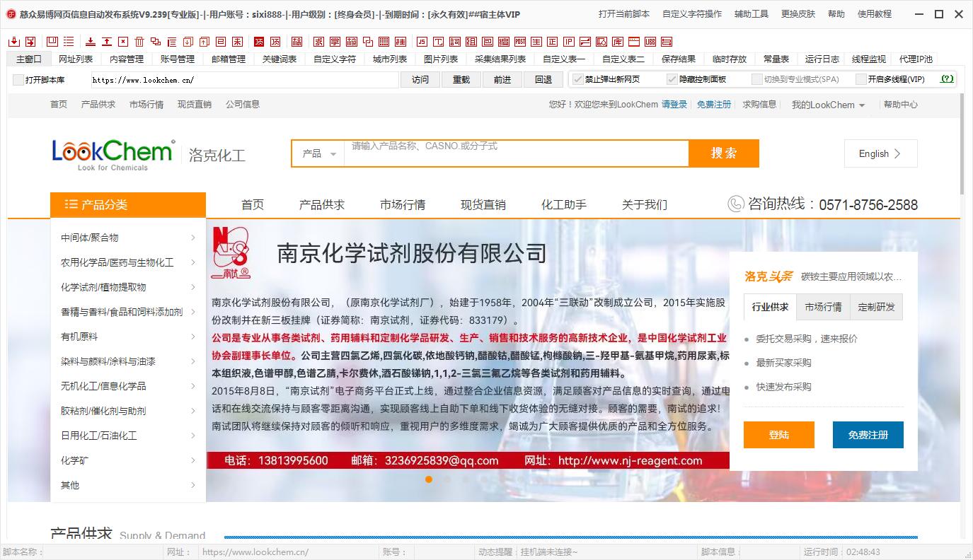The height and width of the screenshot is (560, 973).
Task: Toggle 切换到专业模式(SPA) checkbox
Action: 757,79
